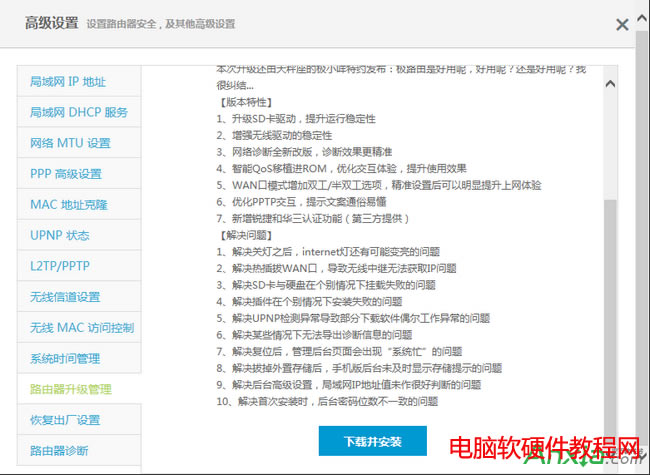Open 无线 MAC 访问控制 page

(79, 327)
